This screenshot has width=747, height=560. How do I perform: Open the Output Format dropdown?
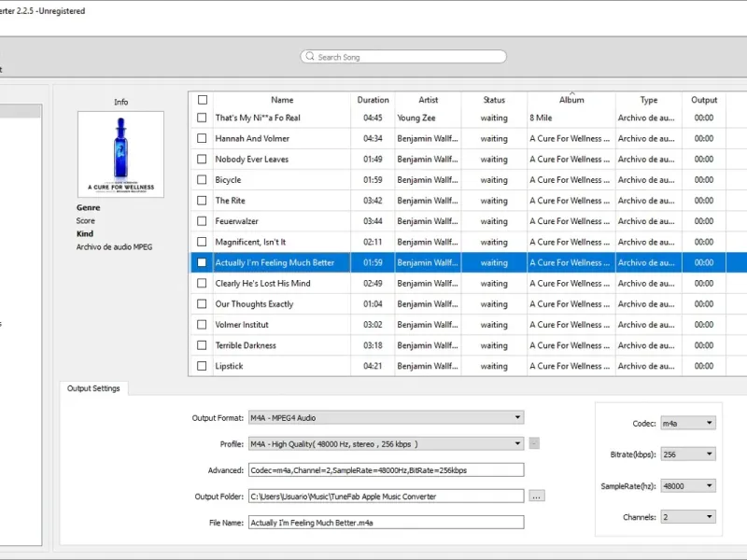pyautogui.click(x=386, y=418)
